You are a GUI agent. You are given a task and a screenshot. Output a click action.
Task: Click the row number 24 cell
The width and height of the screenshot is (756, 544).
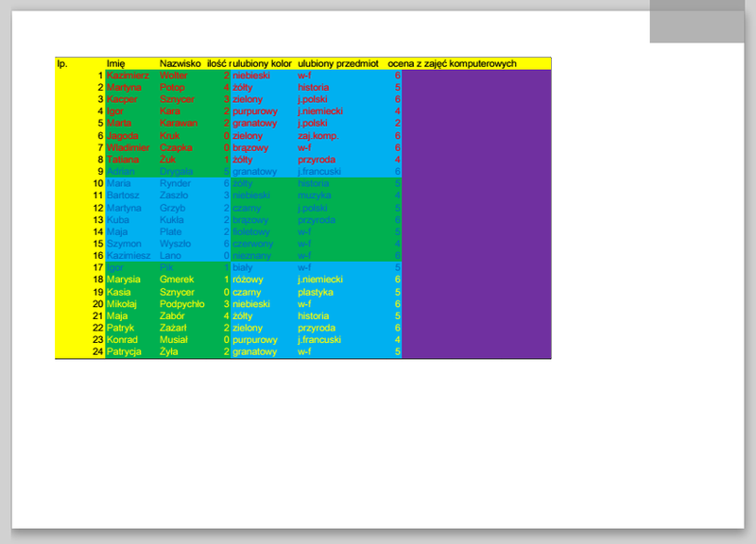tap(97, 351)
